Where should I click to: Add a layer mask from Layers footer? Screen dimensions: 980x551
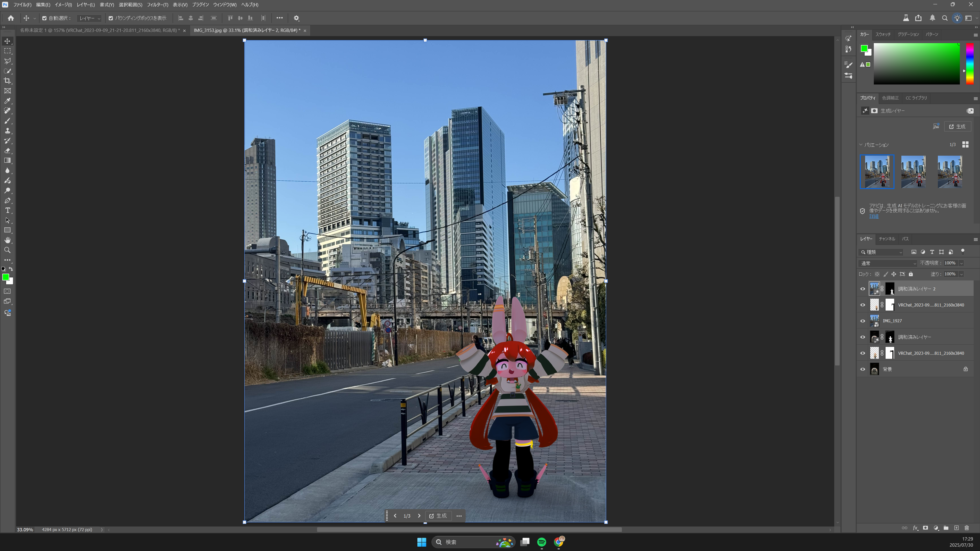[x=926, y=528]
